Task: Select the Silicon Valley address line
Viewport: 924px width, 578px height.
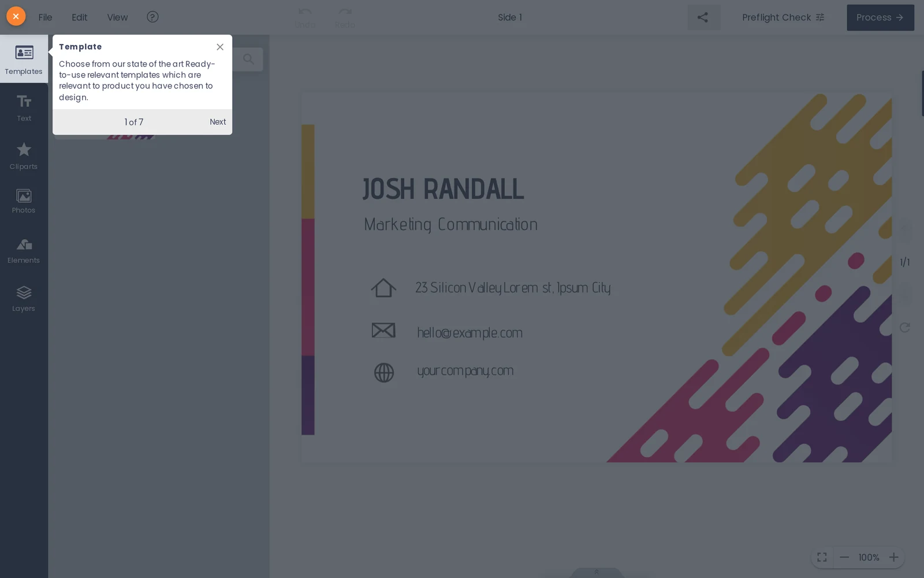Action: tap(513, 287)
